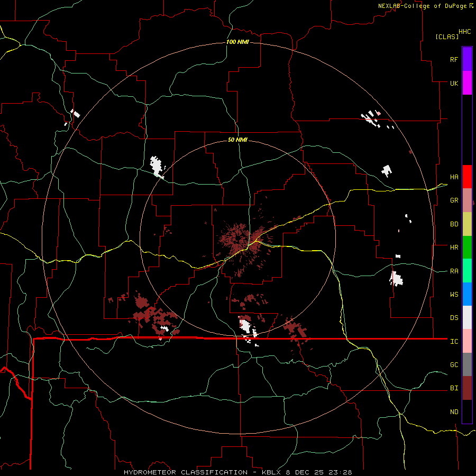Click the WS legend label
Viewport: 476px width, 476px height.
(x=454, y=295)
